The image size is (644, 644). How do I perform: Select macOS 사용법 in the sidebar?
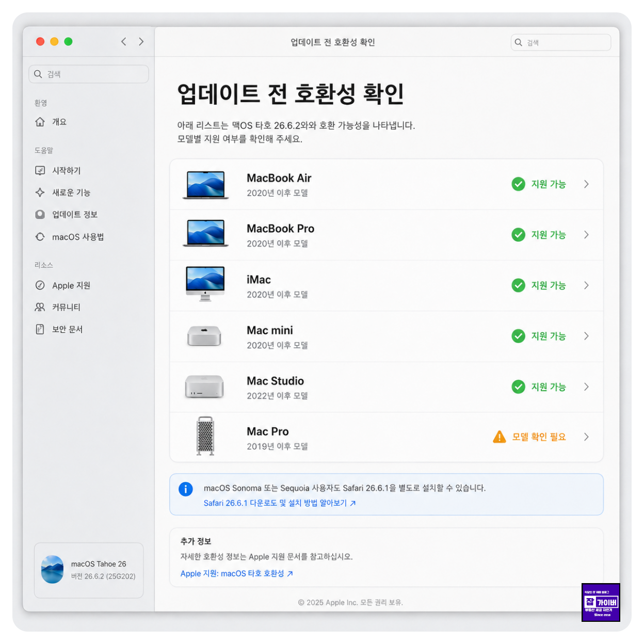point(78,237)
